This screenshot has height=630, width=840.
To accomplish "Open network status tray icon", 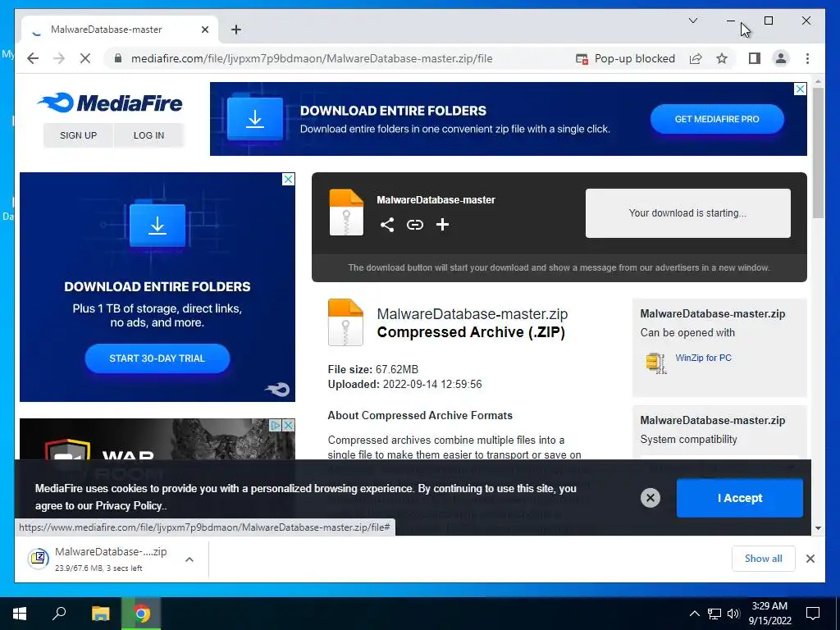I will coord(714,614).
